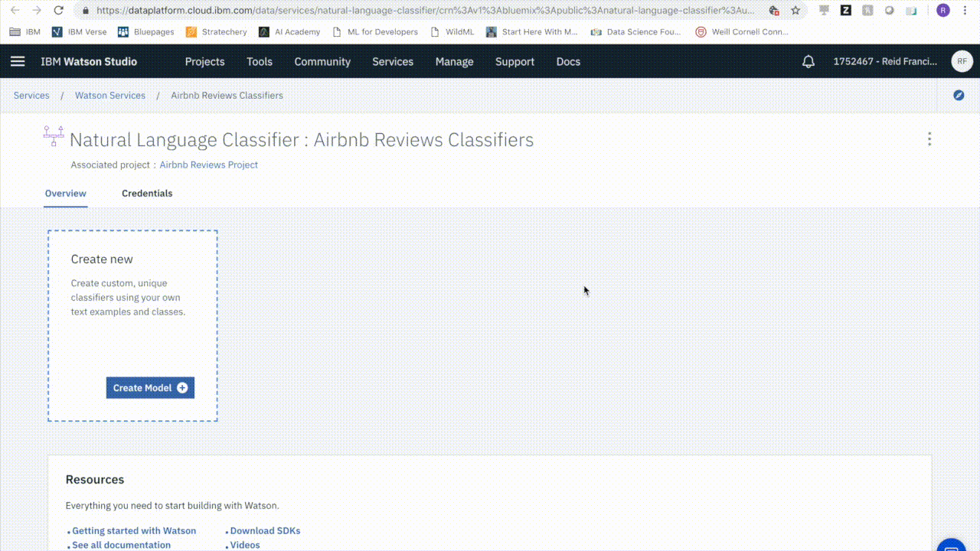Open the Services menu
Screen dimensions: 980x551
tap(393, 61)
